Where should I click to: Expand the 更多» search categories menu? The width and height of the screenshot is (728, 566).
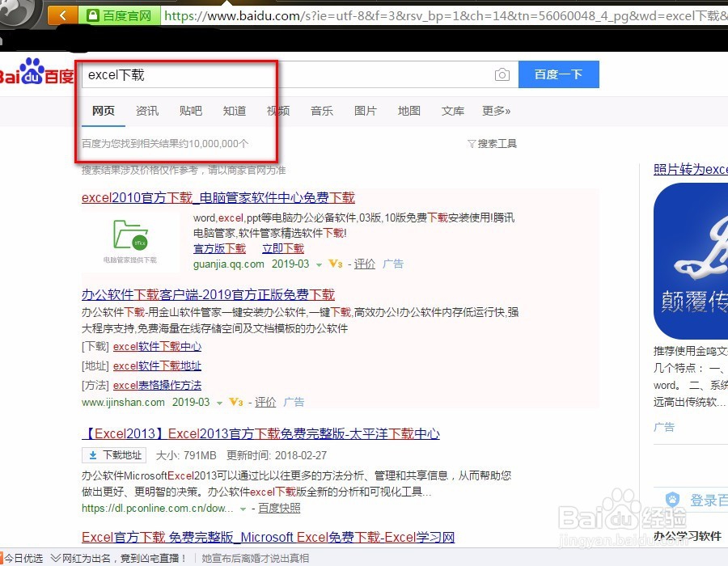click(x=496, y=111)
